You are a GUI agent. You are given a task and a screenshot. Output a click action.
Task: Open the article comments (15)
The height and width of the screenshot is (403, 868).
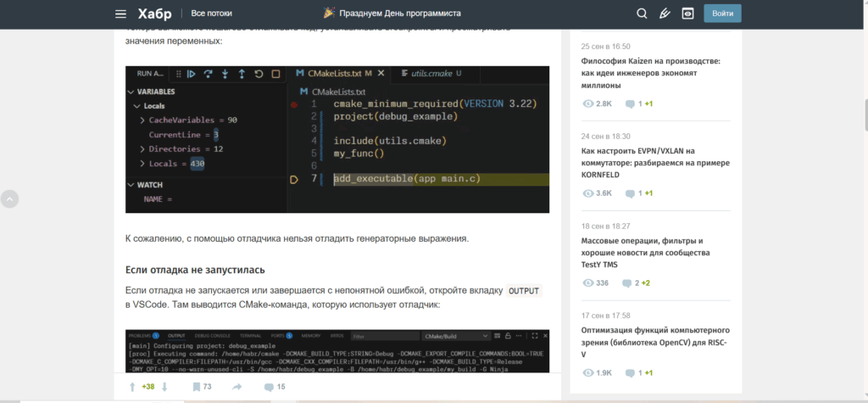pos(274,387)
